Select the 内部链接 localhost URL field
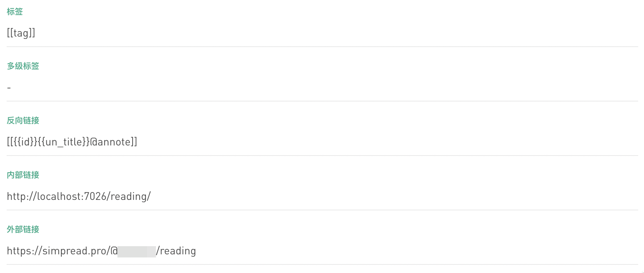 [322, 196]
